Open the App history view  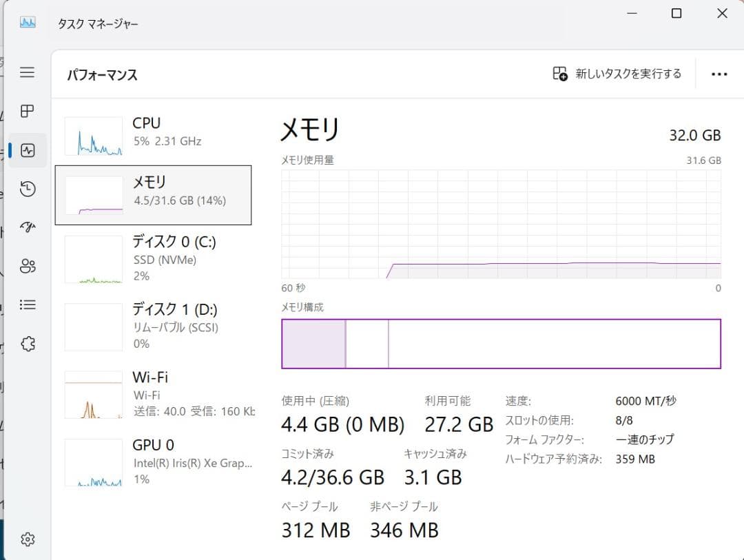[x=28, y=189]
